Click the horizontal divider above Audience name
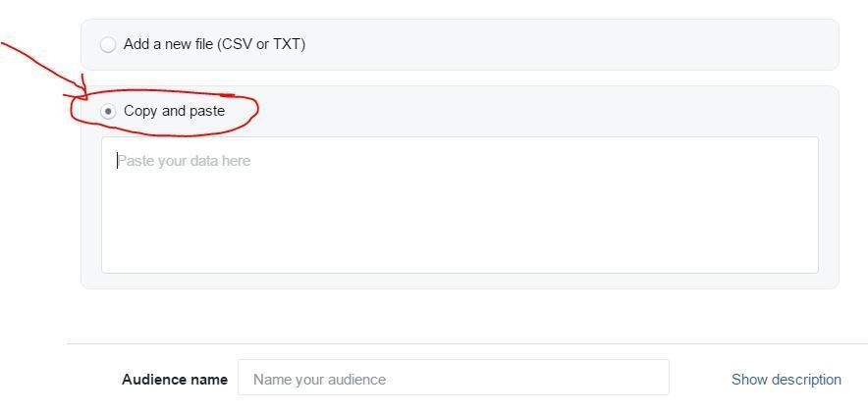Screen dimensions: 868x413 click(467, 343)
